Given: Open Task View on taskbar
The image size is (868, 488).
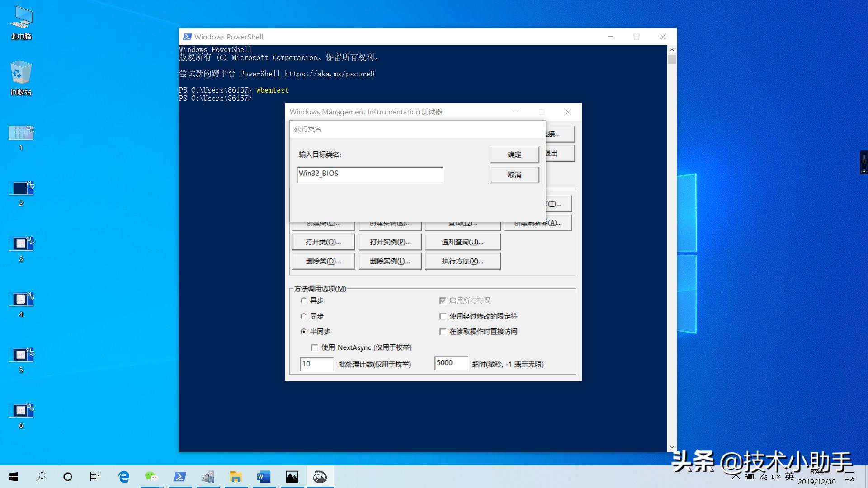Looking at the screenshot, I should tap(95, 477).
